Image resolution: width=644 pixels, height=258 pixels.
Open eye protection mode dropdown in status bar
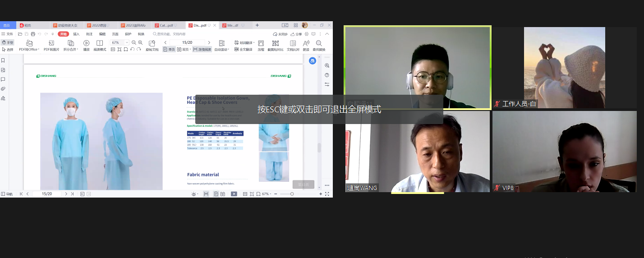(194, 194)
